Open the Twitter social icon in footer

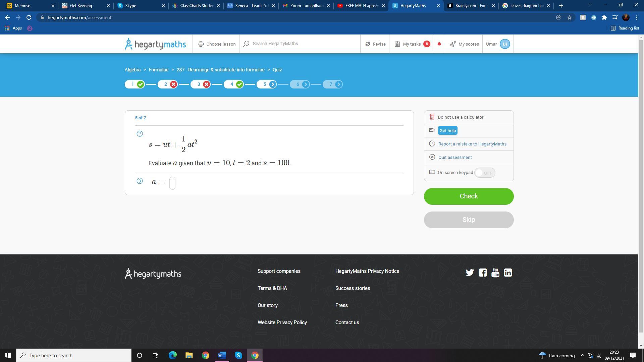(x=470, y=273)
